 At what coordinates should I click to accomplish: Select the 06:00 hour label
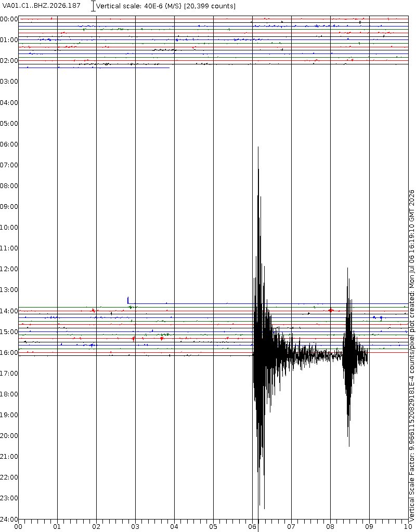tap(9, 144)
